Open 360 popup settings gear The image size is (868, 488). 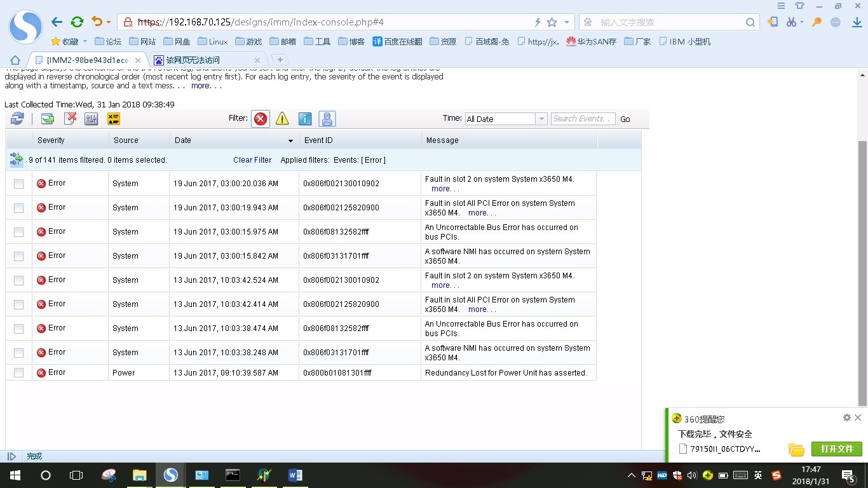tap(846, 417)
